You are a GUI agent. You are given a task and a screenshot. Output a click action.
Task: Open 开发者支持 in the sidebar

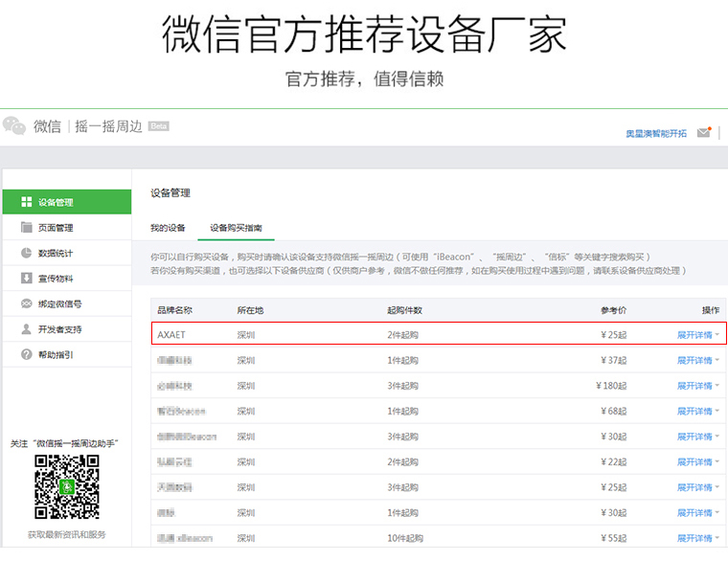tap(67, 329)
